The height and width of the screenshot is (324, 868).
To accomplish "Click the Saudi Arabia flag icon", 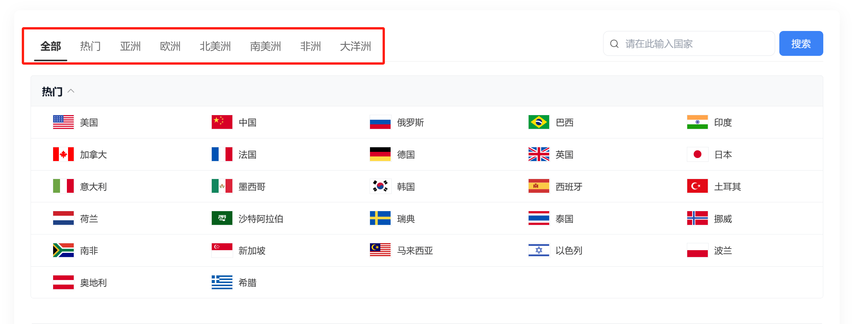I will click(x=222, y=218).
